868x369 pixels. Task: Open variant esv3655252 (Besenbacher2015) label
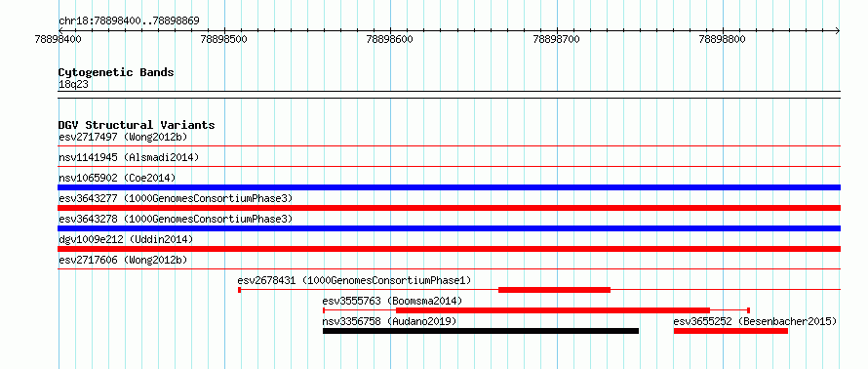[755, 321]
